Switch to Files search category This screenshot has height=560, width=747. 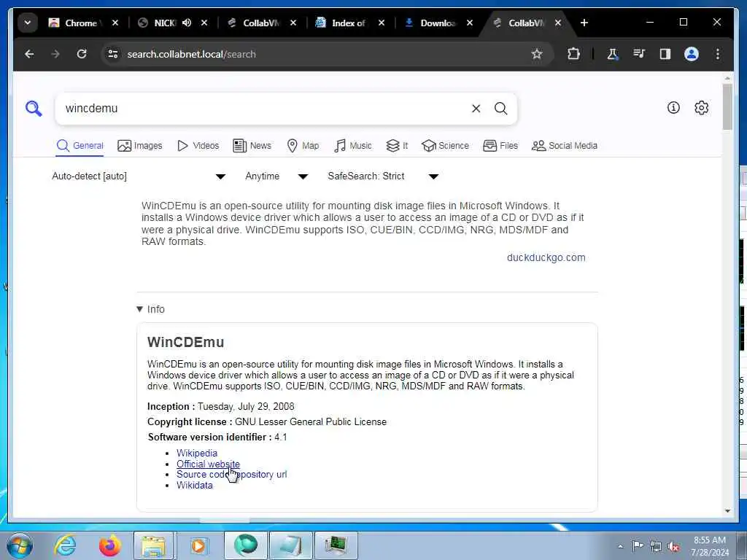coord(500,146)
